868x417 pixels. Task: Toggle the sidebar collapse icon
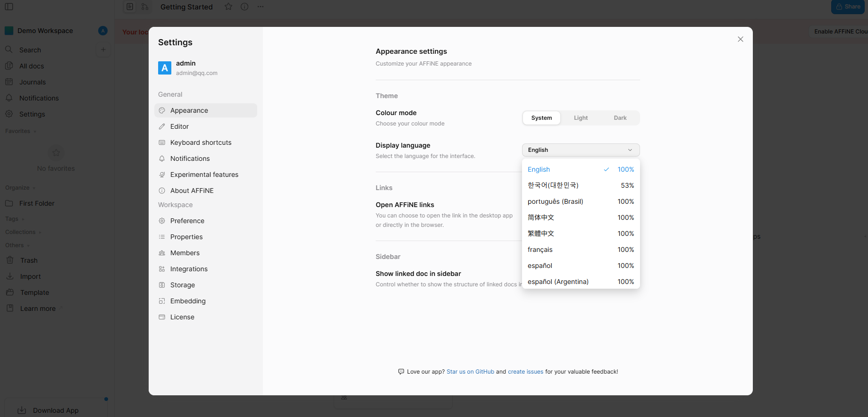click(9, 7)
